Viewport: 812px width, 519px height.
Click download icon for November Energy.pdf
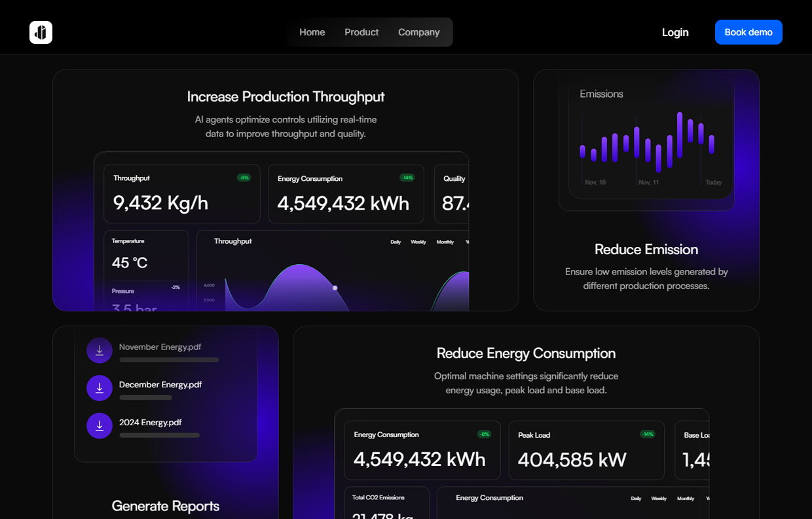click(x=100, y=351)
